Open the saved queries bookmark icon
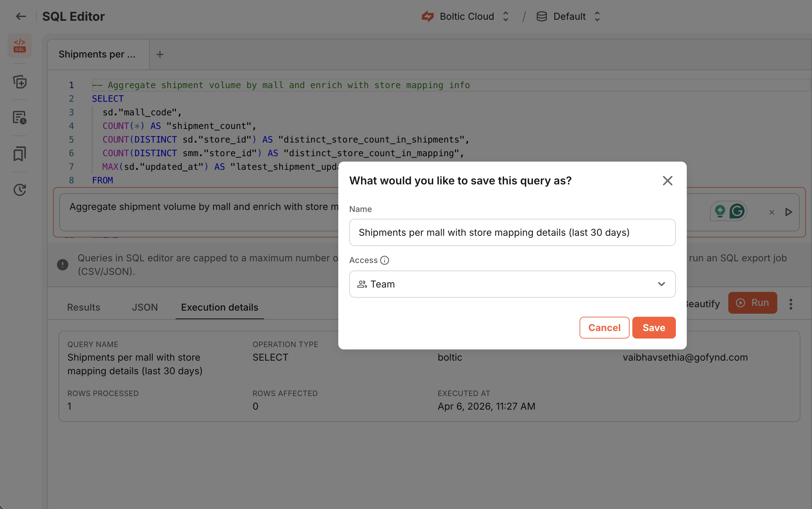 [x=20, y=154]
